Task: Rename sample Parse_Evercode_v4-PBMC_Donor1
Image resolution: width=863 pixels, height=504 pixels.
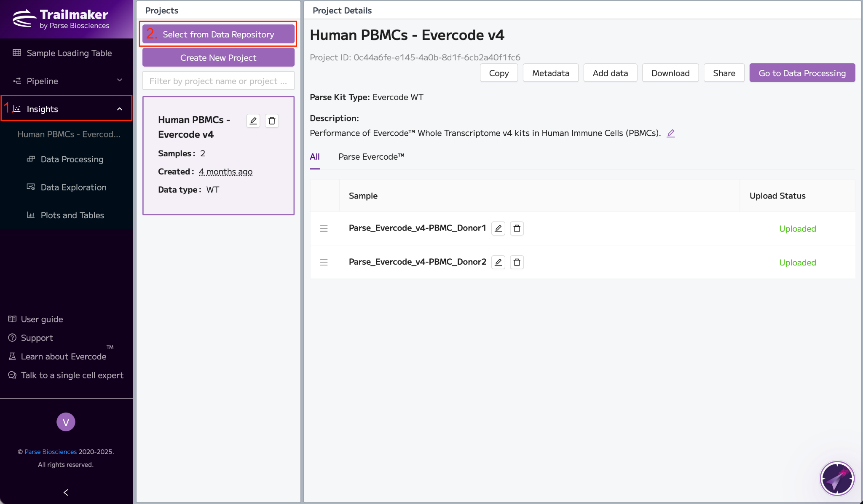Action: click(498, 228)
